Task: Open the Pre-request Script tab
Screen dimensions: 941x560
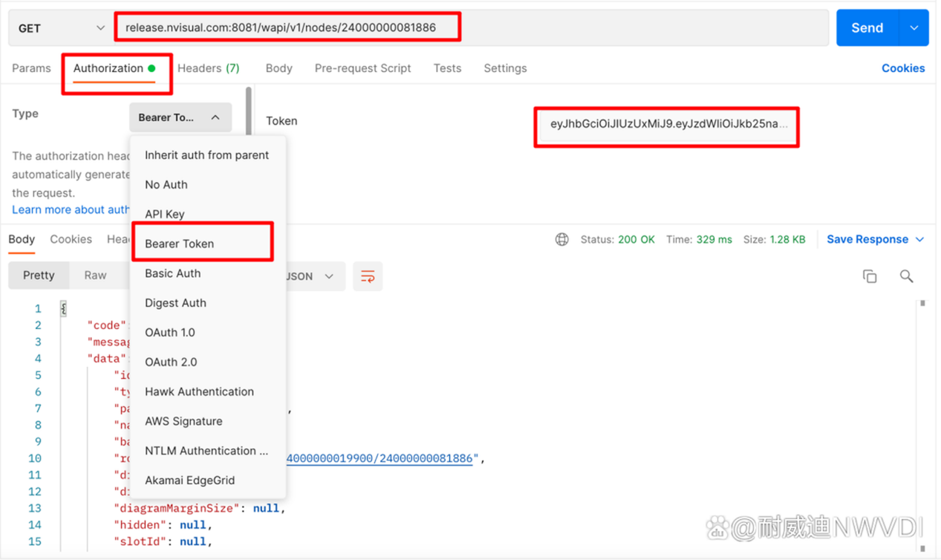Action: (x=362, y=68)
